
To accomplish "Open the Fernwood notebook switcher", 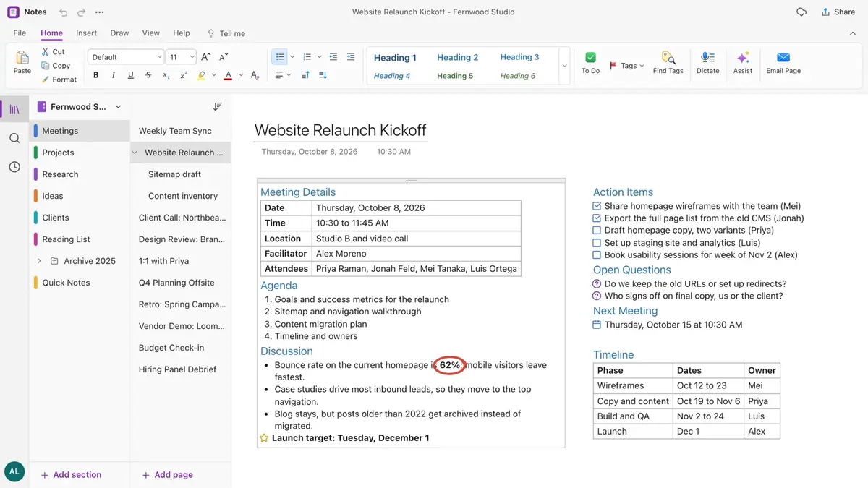I will pos(80,107).
